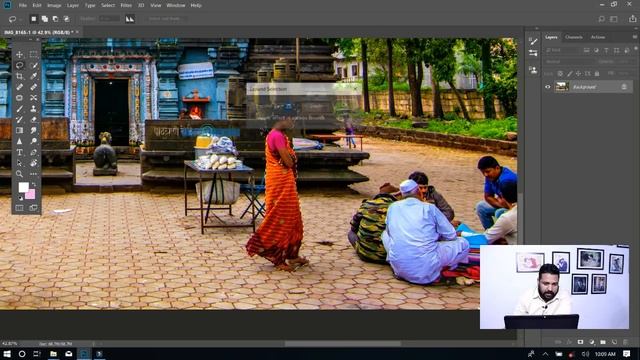This screenshot has height=360, width=640.
Task: Select the Gradient tool
Action: pos(19,131)
